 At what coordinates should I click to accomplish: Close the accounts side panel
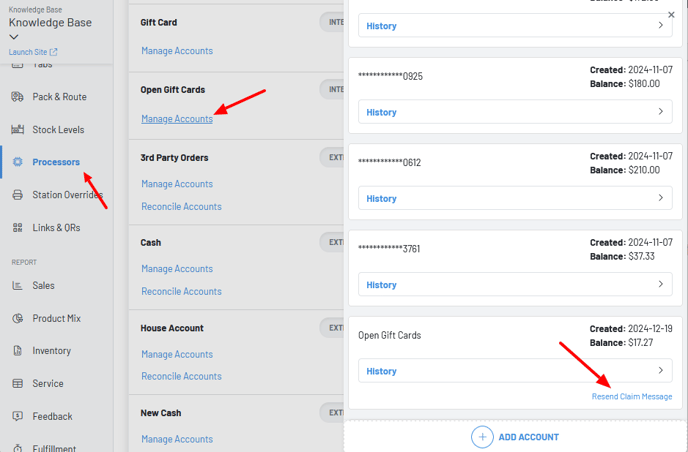[x=671, y=15]
